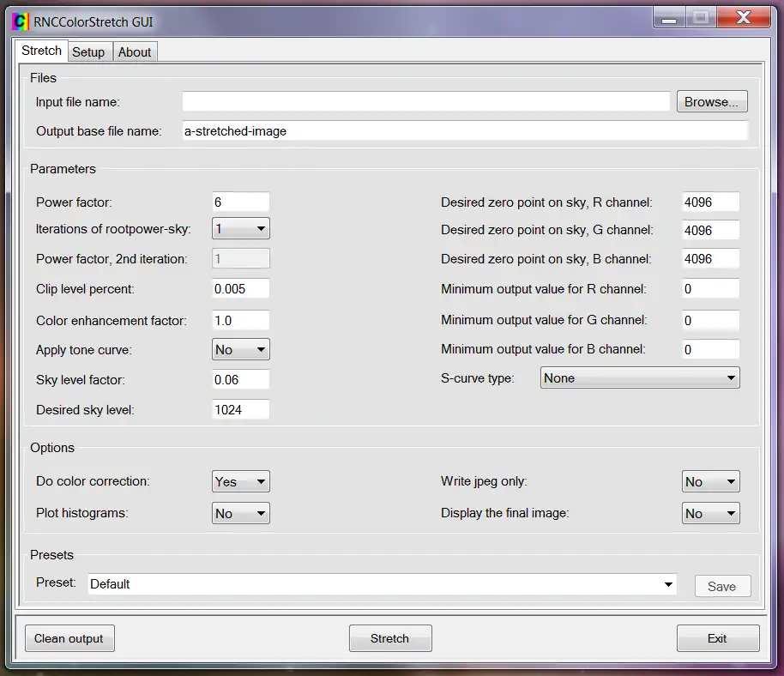The height and width of the screenshot is (676, 784).
Task: Click Minimum output value R channel field
Action: 710,288
